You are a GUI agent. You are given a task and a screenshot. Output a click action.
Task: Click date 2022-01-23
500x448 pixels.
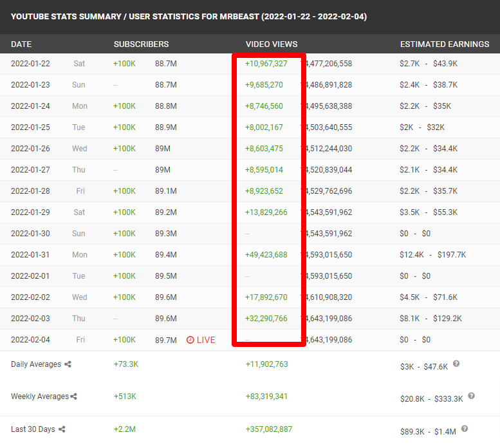(31, 85)
